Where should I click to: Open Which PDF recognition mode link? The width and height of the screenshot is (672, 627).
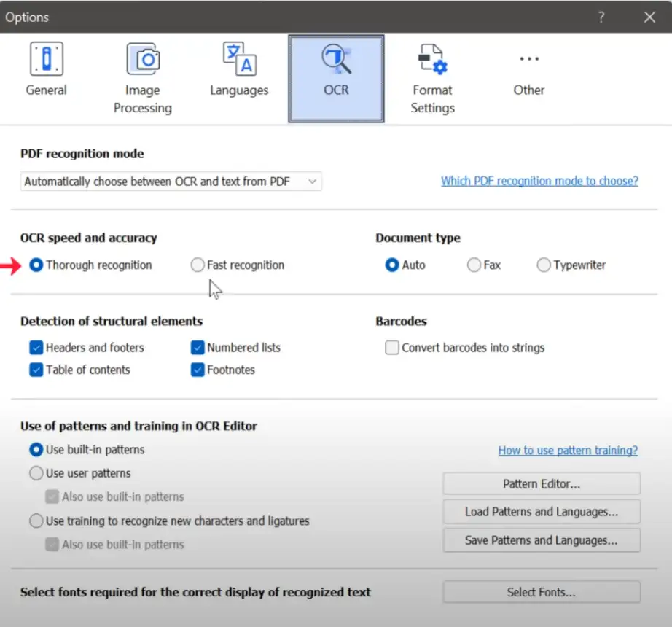539,181
